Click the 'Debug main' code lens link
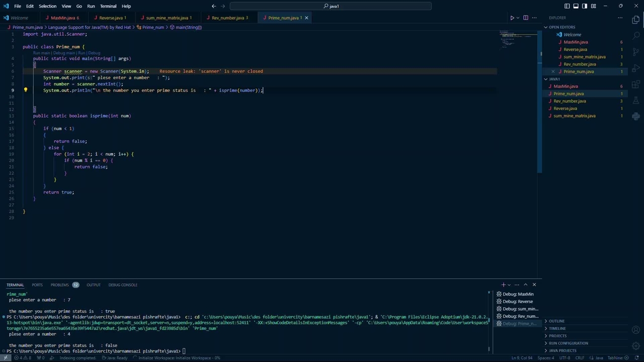The width and height of the screenshot is (644, 362). coord(64,53)
